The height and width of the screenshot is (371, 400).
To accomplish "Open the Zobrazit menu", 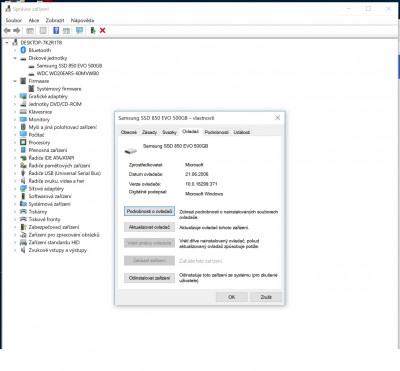I will 55,20.
